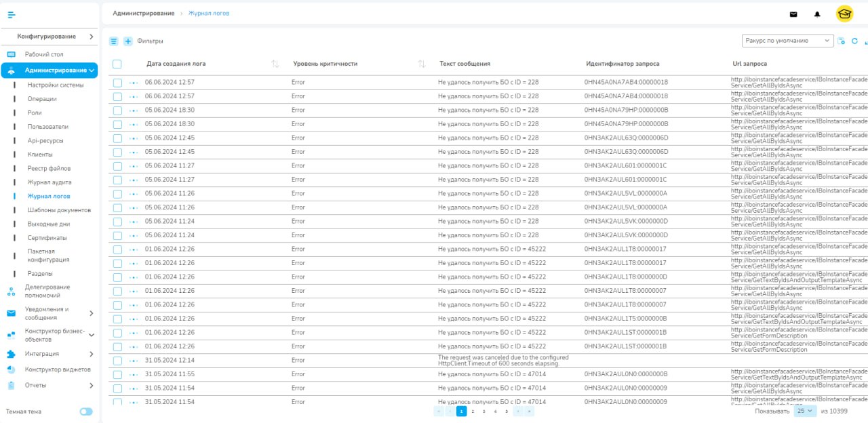Open Рабочий стол desktop icon in sidebar
The image size is (868, 423).
(11, 54)
